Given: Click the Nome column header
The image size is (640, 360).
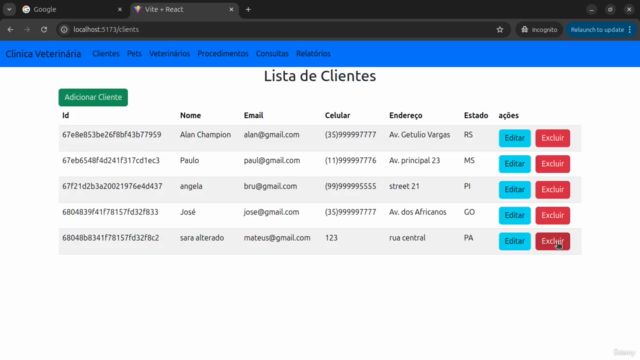Looking at the screenshot, I should pyautogui.click(x=190, y=116).
